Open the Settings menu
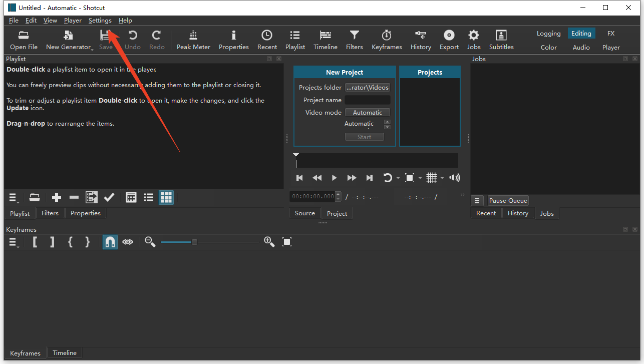Viewport: 644px width, 364px height. [100, 21]
